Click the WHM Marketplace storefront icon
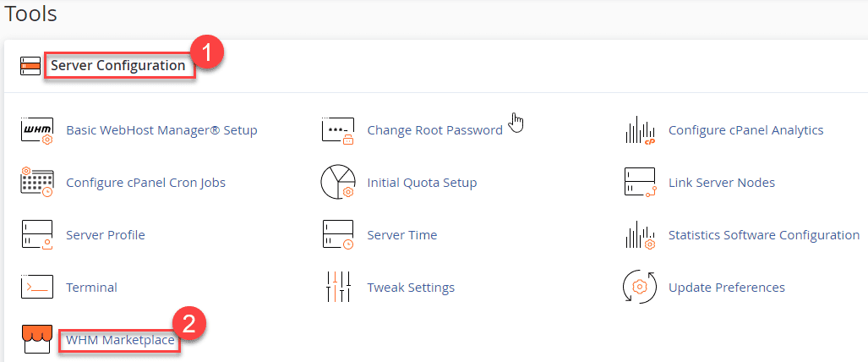868x362 pixels. [x=36, y=339]
